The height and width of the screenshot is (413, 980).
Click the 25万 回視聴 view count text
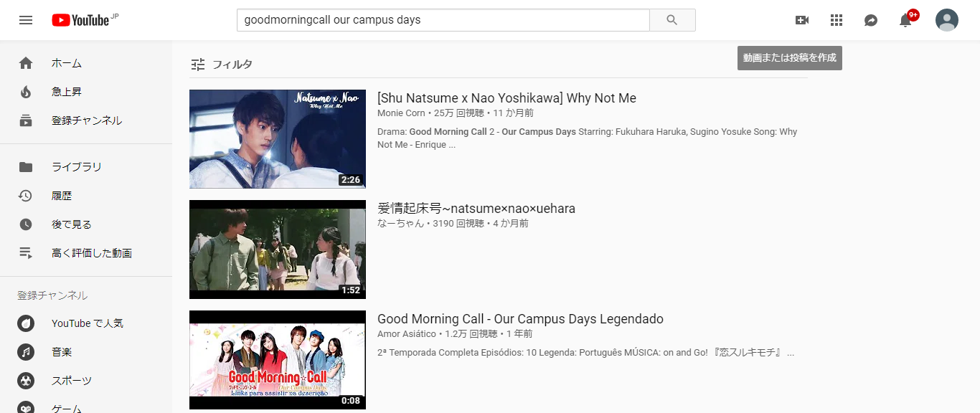(x=459, y=113)
